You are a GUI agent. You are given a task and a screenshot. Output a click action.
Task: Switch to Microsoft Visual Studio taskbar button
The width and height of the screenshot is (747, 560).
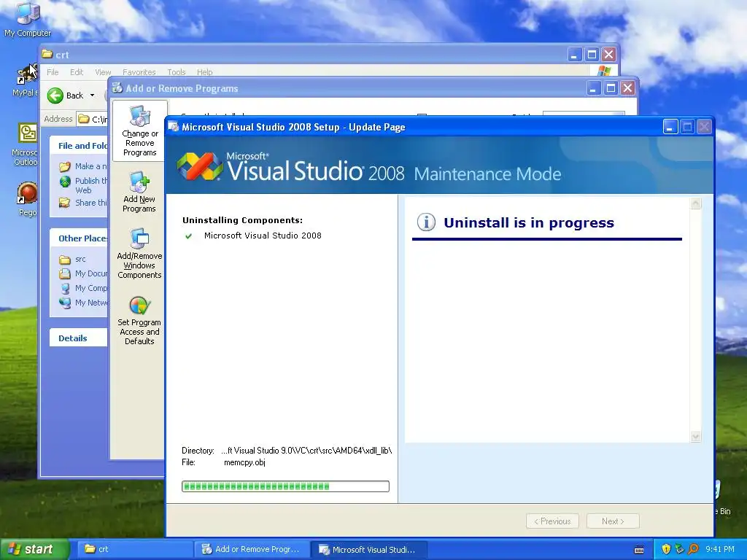[x=368, y=549]
